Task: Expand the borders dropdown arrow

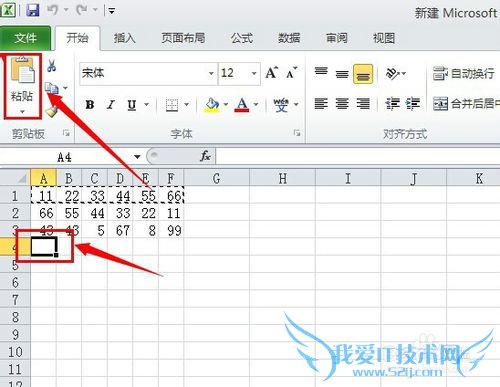Action: pos(187,105)
